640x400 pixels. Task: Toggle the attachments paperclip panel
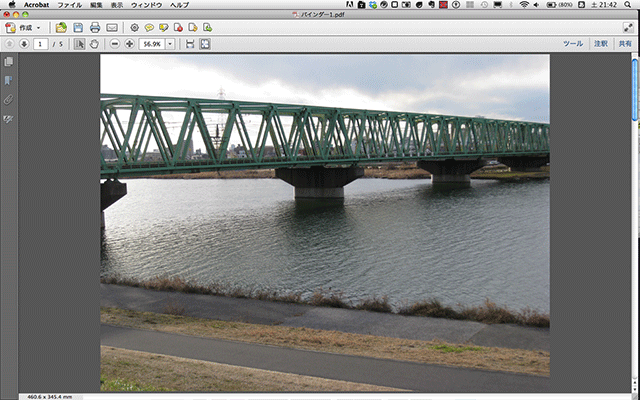9,99
